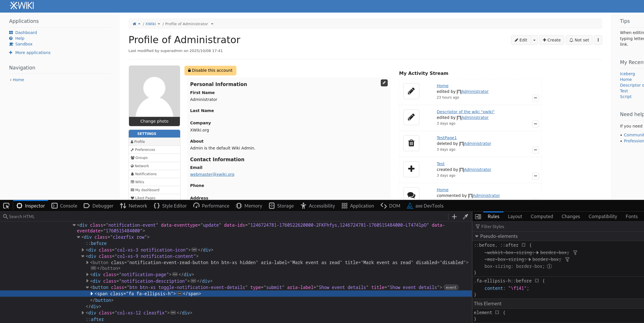Switch to the Console tab
Viewport: 644px width, 323px height.
click(64, 206)
